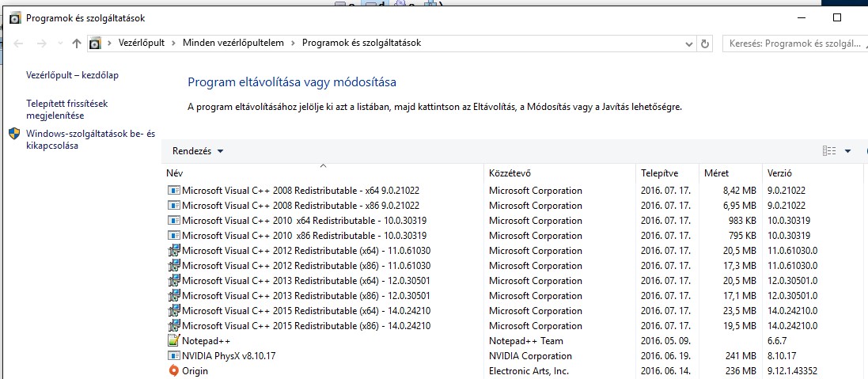Go up one level with Up arrow
This screenshot has width=868, height=379.
[x=77, y=44]
